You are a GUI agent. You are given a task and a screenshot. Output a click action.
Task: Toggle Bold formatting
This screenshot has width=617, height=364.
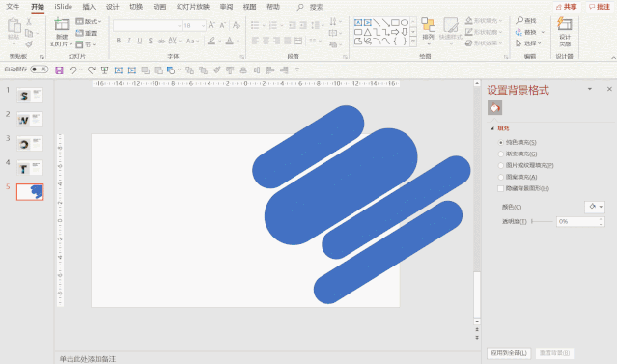point(119,41)
